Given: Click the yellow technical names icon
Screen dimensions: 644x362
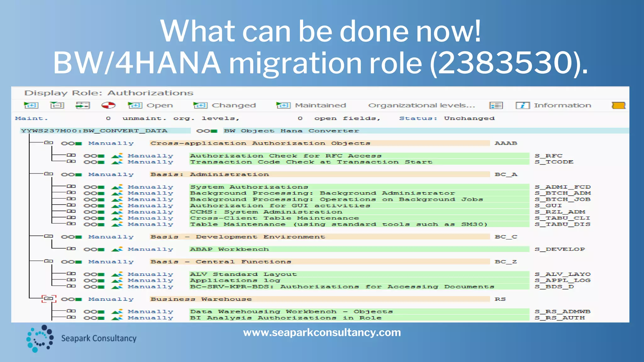Looking at the screenshot, I should pyautogui.click(x=619, y=105).
